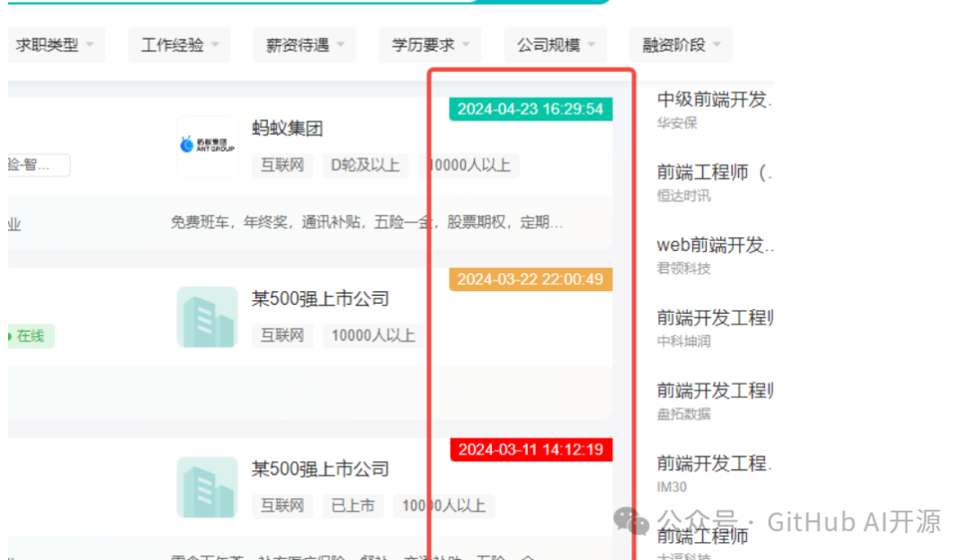The height and width of the screenshot is (560, 971).
Task: Click the 2024-03-11 14:12:19 red timestamp badge
Action: [530, 449]
